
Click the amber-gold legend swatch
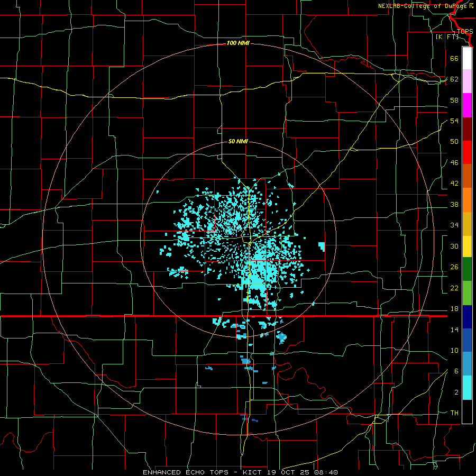click(x=467, y=224)
